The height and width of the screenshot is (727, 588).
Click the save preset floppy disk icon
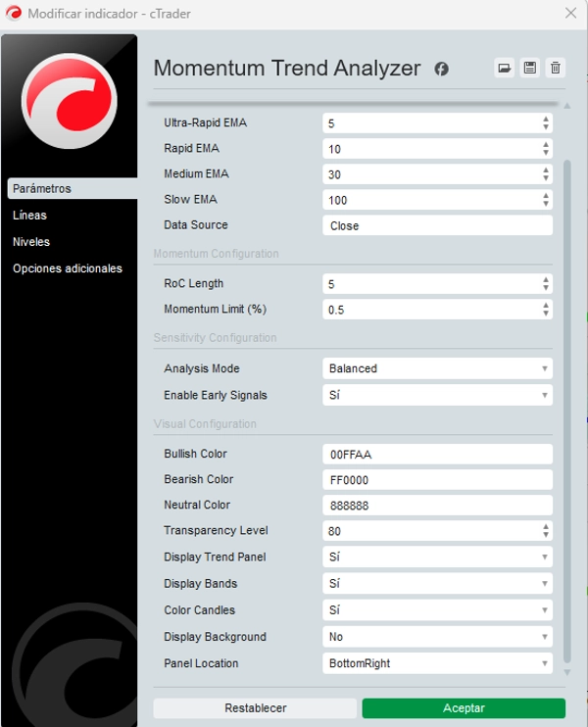click(x=529, y=69)
